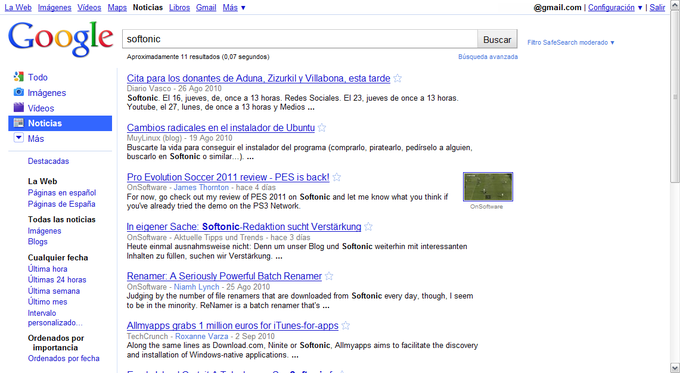Open 'Pro Evolution Soccer 2011 review' headline
Screen dimensions: 680x373
(228, 177)
